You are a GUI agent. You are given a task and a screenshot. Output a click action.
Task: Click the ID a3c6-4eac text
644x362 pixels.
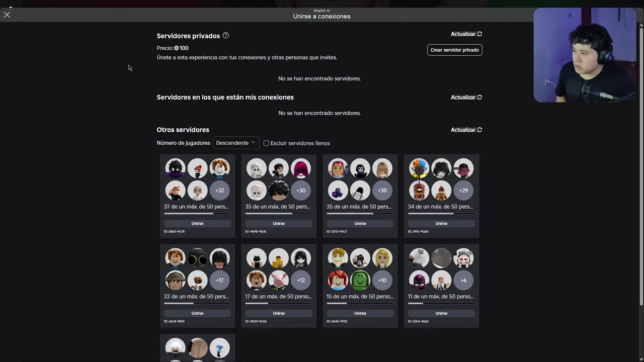[x=418, y=321]
